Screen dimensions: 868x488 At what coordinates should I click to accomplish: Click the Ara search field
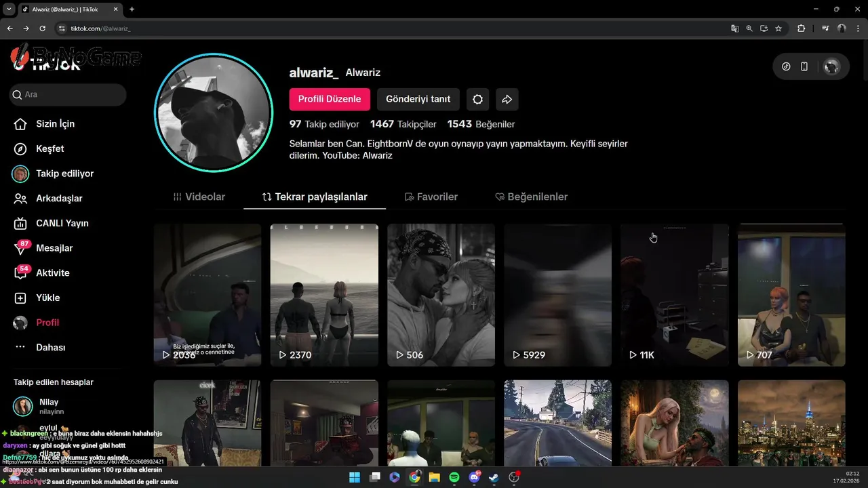(68, 95)
